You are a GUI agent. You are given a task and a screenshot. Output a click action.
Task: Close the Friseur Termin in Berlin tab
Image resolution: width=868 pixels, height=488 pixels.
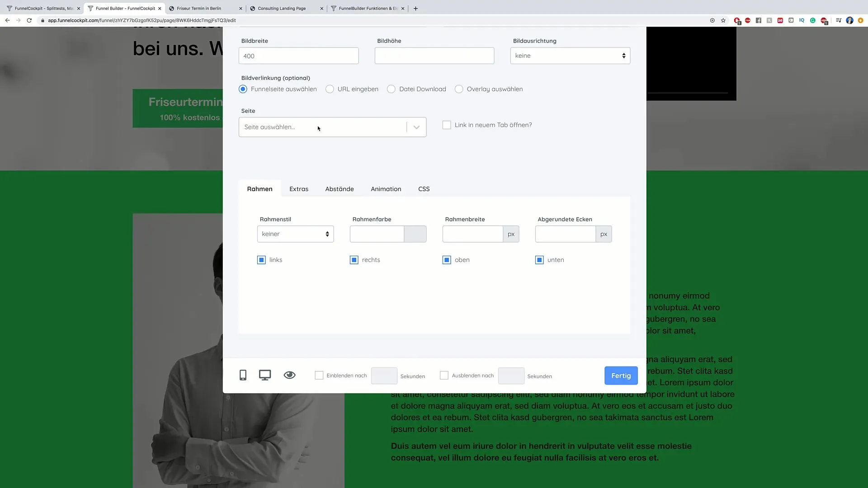coord(241,8)
